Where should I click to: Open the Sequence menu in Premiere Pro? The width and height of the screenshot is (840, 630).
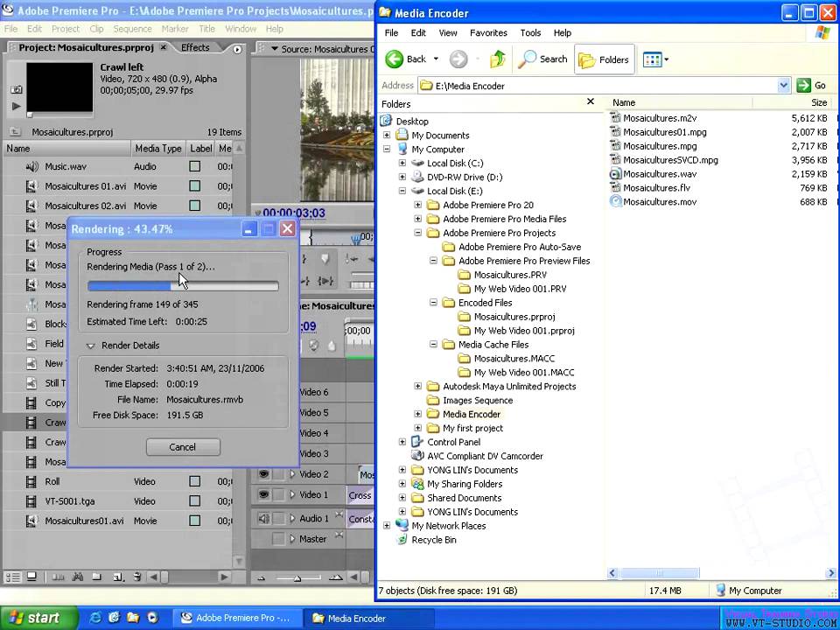pos(132,29)
